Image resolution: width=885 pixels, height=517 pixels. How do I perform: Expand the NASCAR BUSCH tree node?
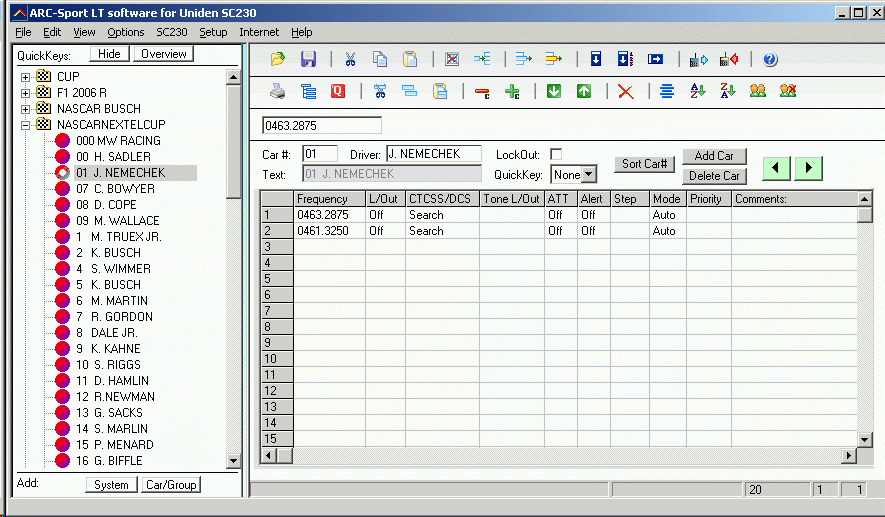coord(25,109)
